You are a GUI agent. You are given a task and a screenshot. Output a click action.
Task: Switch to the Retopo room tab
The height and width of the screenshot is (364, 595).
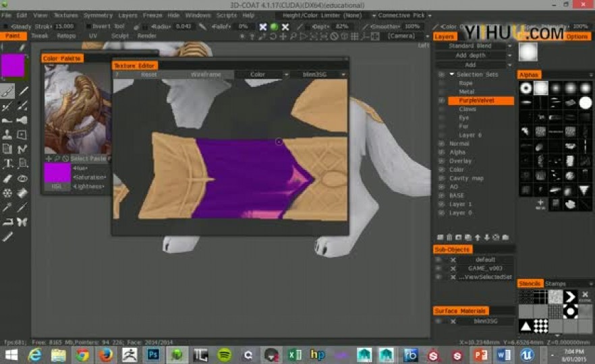click(x=66, y=36)
